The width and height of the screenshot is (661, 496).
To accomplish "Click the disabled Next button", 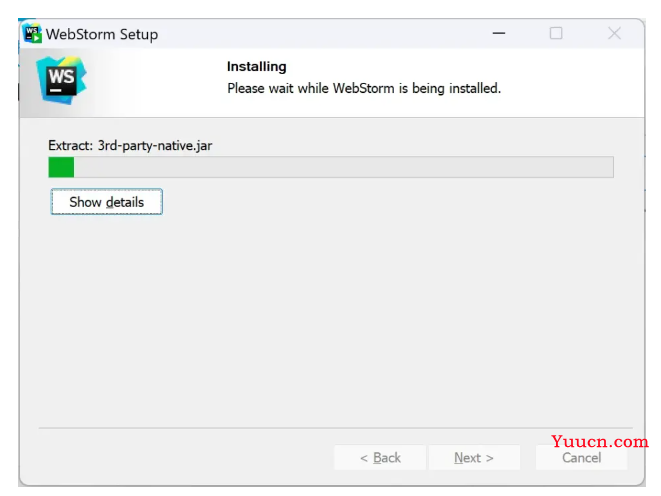I will (x=474, y=458).
